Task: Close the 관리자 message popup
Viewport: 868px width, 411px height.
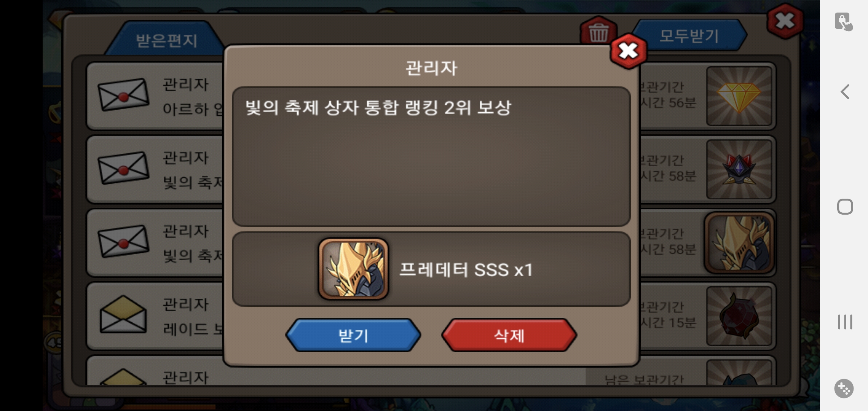Action: click(x=629, y=51)
